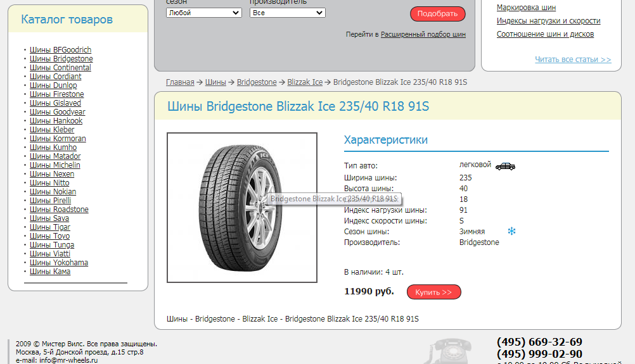Click the Индекс скорости value S
Screen dimensions: 635x364
pos(461,221)
